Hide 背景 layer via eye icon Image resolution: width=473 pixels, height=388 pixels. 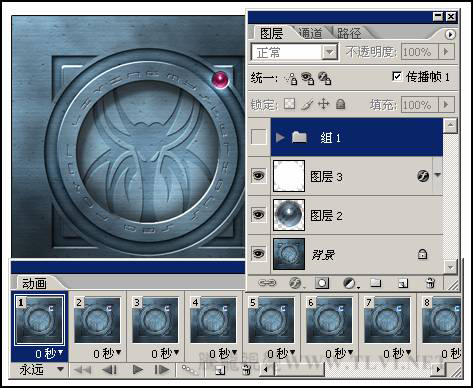(x=259, y=254)
